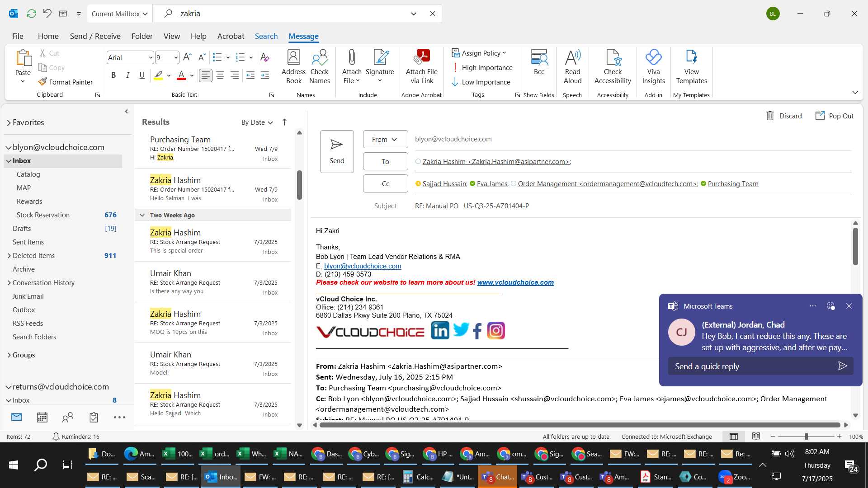Open the Calculator taskbar item
Viewport: 868px width, 488px height.
(419, 477)
